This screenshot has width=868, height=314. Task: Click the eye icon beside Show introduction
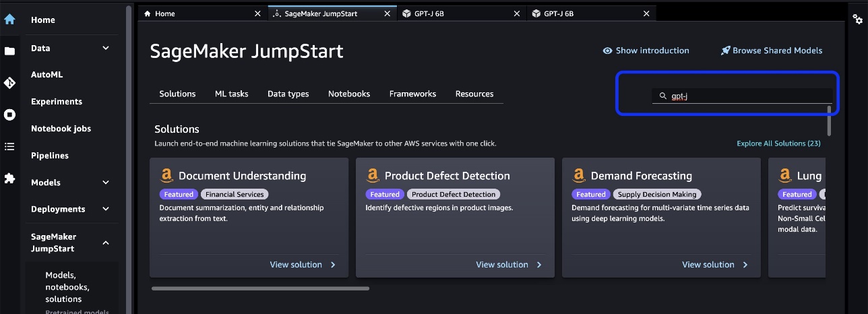[607, 51]
